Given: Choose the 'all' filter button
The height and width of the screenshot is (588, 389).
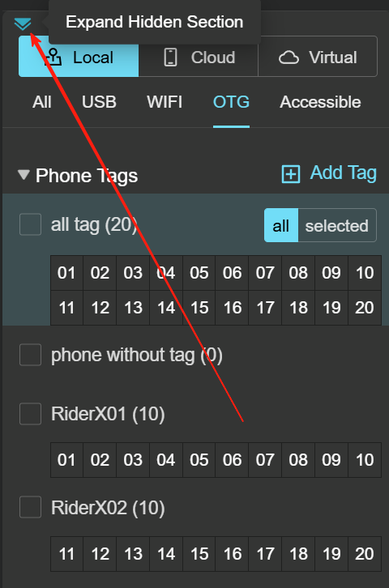Looking at the screenshot, I should 281,225.
